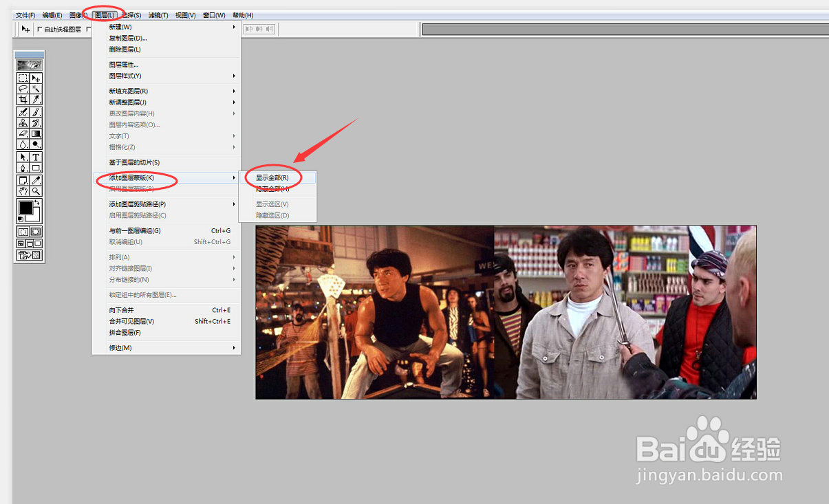The height and width of the screenshot is (504, 829).
Task: Click the Move tool icon in options bar
Action: click(25, 29)
